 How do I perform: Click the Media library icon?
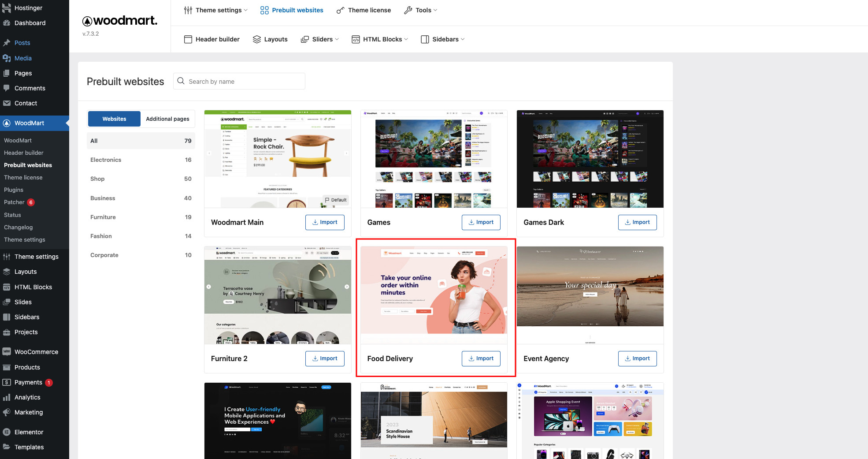point(7,58)
